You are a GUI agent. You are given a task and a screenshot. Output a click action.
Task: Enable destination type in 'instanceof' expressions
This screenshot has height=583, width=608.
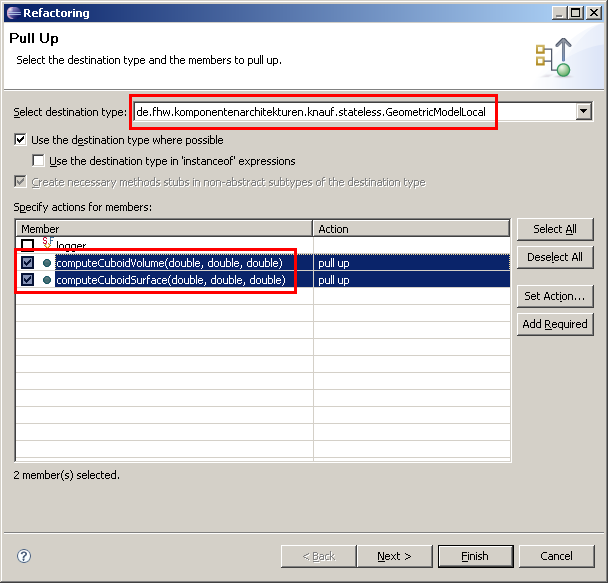39,161
